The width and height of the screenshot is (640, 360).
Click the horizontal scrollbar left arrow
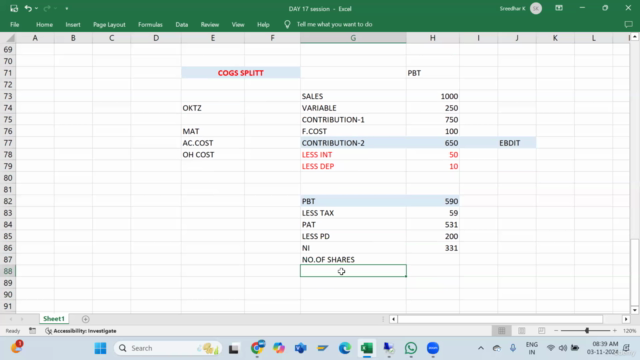point(393,319)
